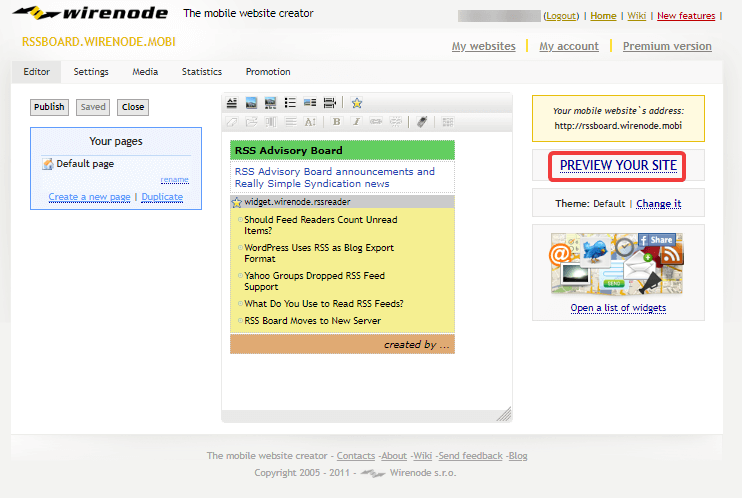Open the Statistics tab
This screenshot has width=742, height=498.
click(202, 72)
